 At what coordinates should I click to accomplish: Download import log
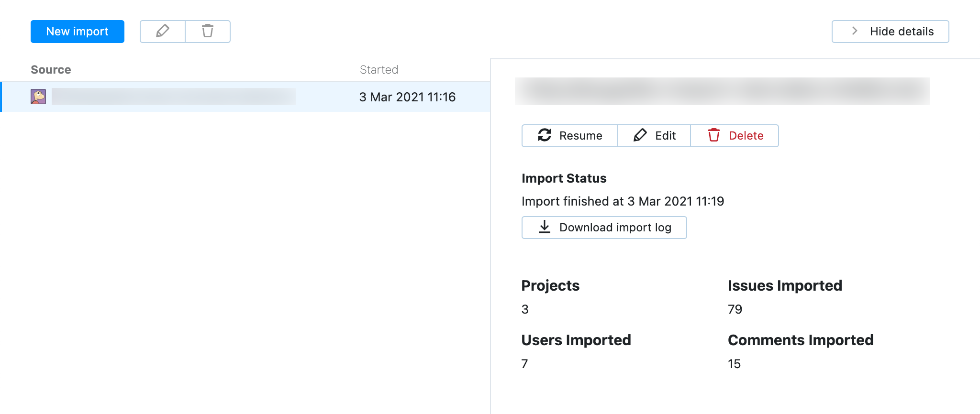(x=615, y=228)
